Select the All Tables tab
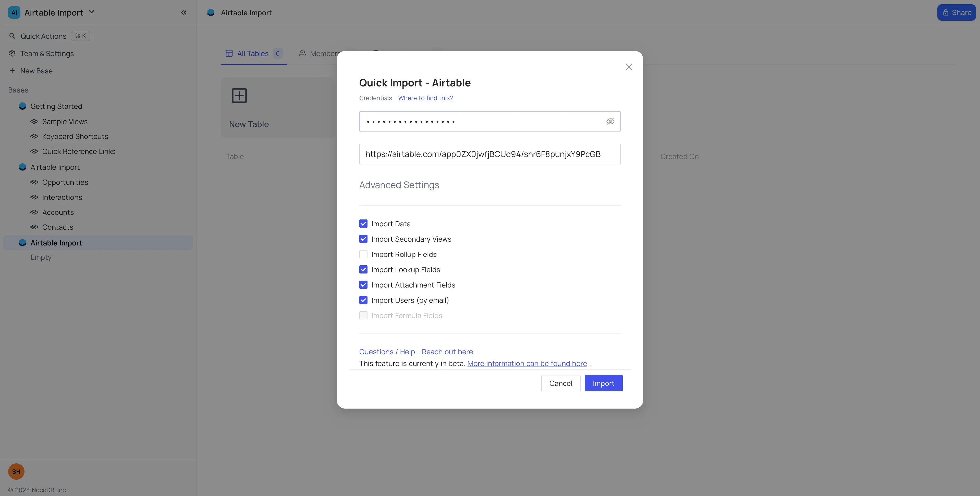Image resolution: width=980 pixels, height=496 pixels. pyautogui.click(x=253, y=54)
